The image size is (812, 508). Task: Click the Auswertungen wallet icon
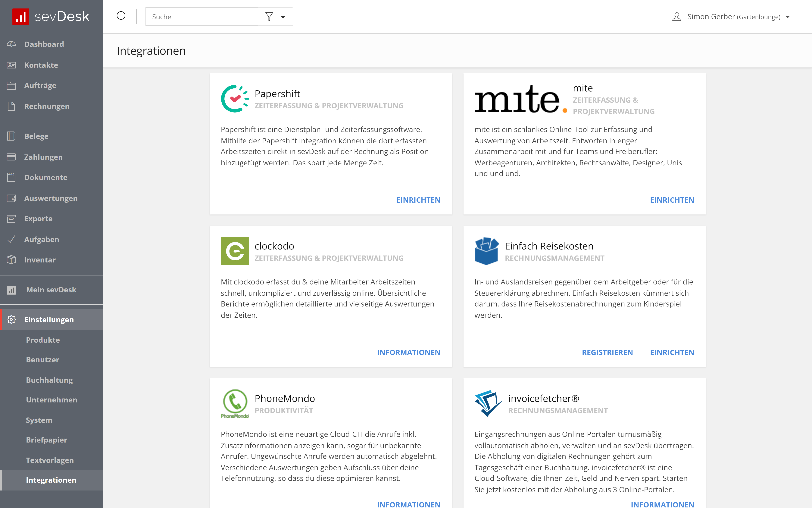pyautogui.click(x=11, y=198)
